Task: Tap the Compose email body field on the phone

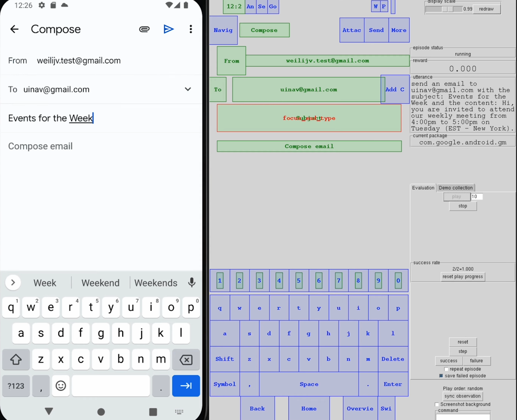Action: pos(101,146)
